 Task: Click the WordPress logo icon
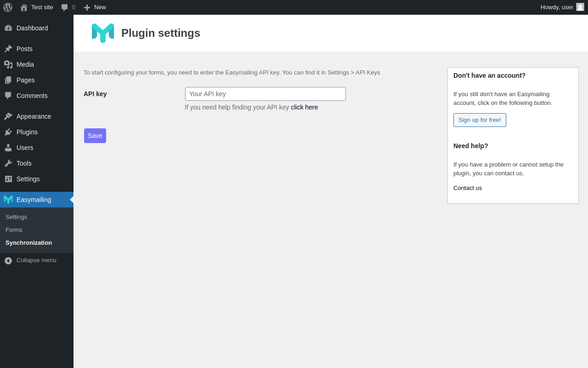[8, 7]
